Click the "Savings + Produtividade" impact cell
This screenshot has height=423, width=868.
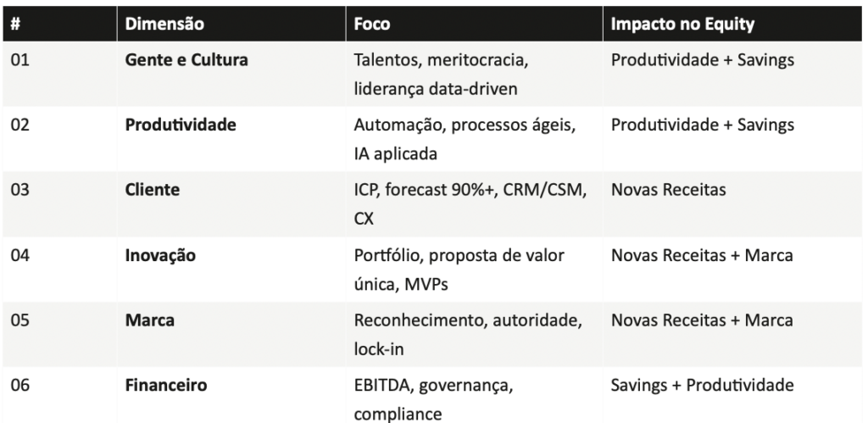702,385
